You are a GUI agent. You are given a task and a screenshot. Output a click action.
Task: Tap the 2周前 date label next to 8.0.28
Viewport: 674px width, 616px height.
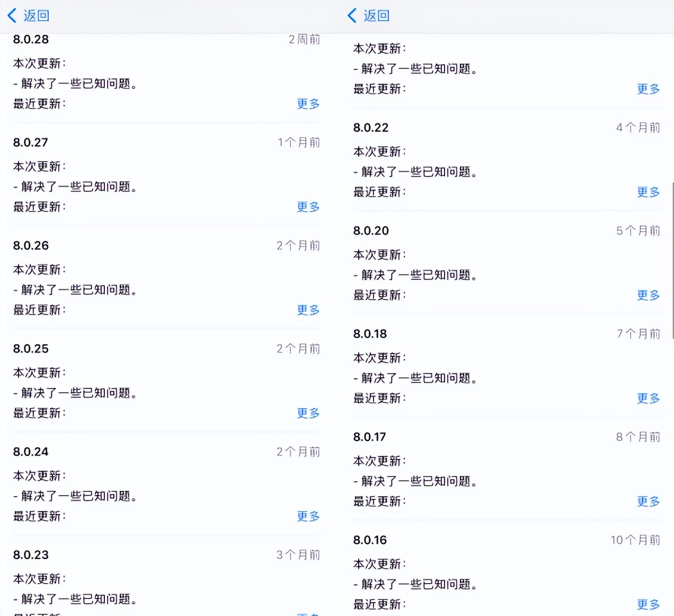[x=304, y=39]
